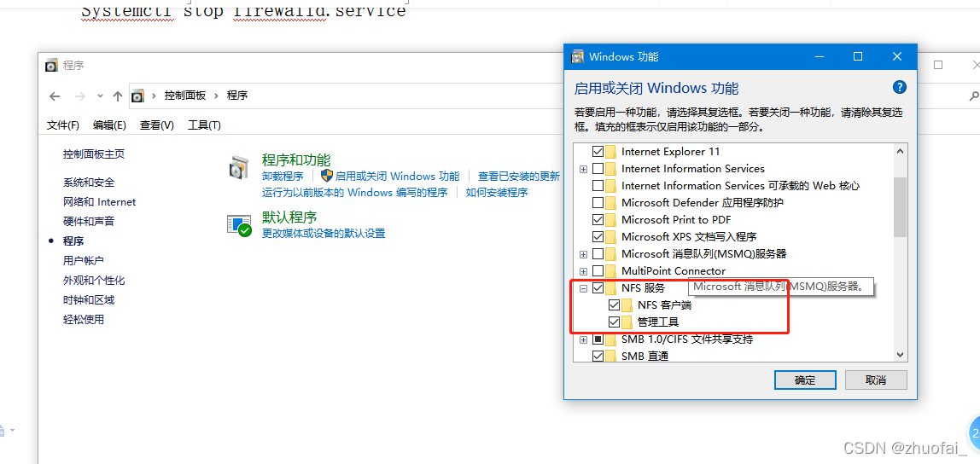Open 启用或关闭 Windows 功能 link
Screen dimensions: 980x464
398,176
